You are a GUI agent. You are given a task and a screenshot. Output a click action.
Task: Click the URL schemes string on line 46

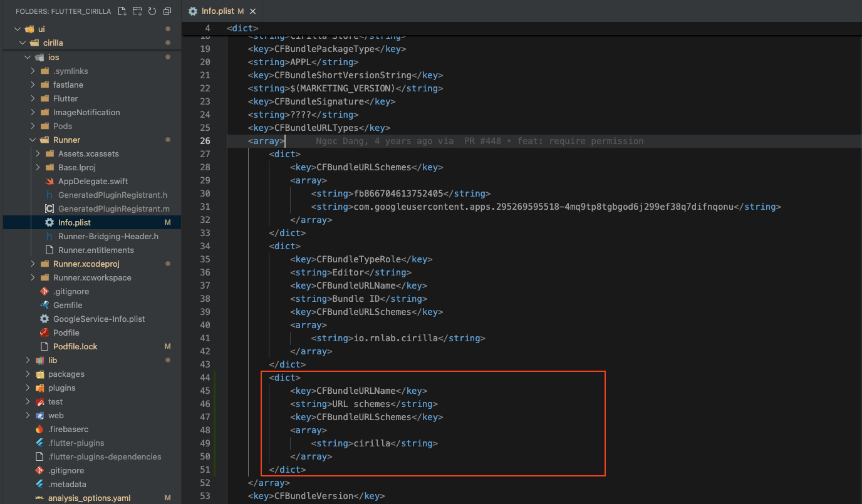tap(361, 404)
